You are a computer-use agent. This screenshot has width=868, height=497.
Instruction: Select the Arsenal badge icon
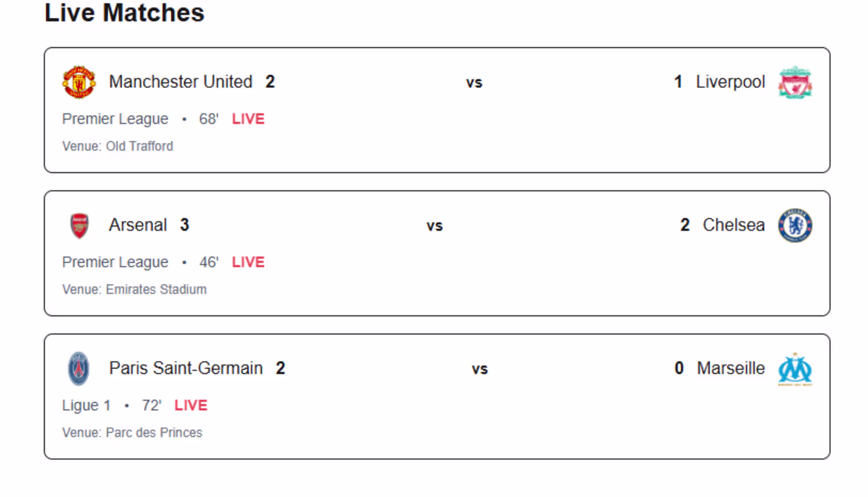(79, 225)
